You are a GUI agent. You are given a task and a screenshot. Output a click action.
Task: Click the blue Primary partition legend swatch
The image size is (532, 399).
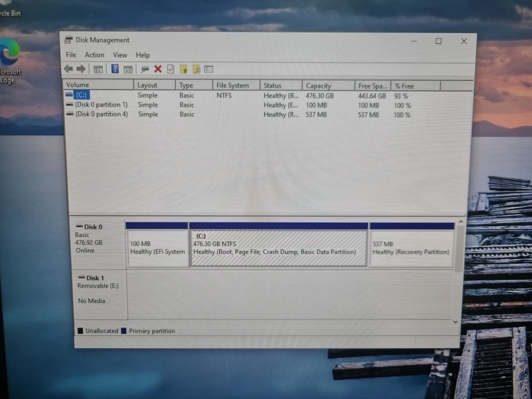[x=124, y=331]
